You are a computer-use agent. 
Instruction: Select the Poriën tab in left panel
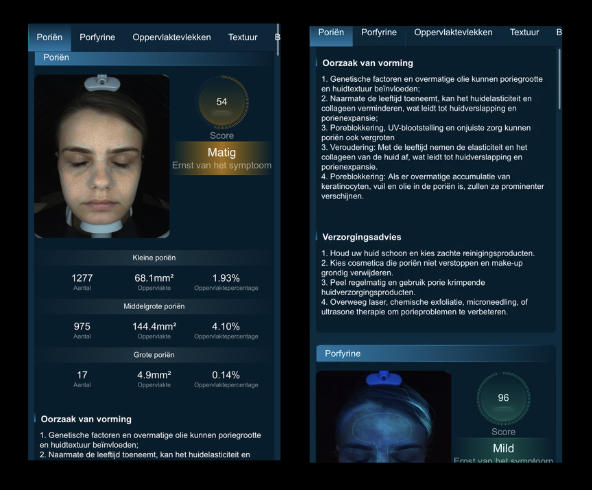click(49, 37)
